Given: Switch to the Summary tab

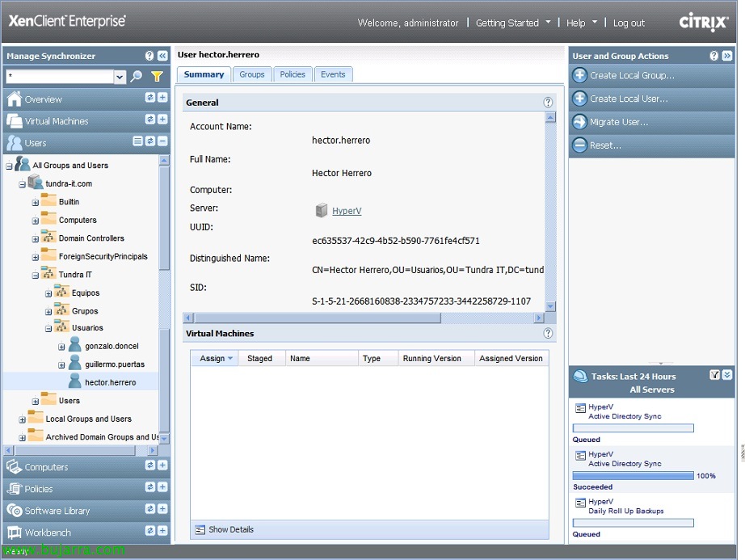Looking at the screenshot, I should (204, 74).
